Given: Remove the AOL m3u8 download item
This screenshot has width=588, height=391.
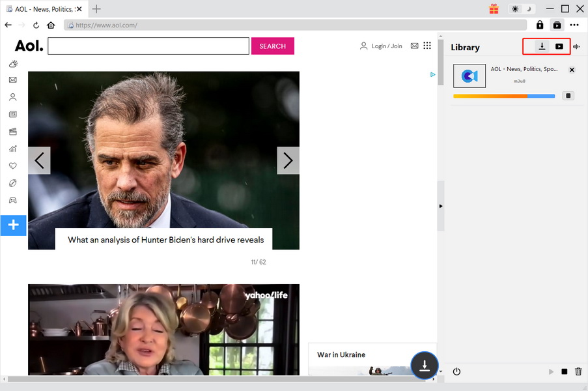Looking at the screenshot, I should click(572, 70).
